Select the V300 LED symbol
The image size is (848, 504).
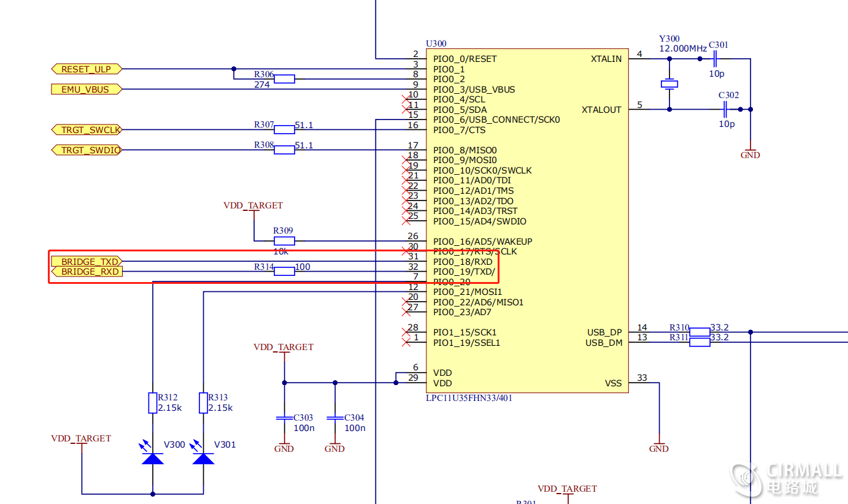click(x=153, y=453)
